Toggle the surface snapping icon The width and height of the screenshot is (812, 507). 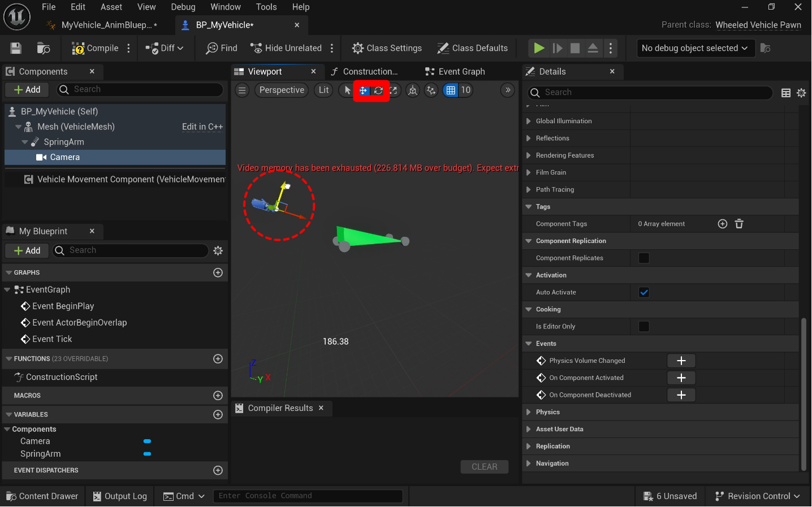(431, 90)
